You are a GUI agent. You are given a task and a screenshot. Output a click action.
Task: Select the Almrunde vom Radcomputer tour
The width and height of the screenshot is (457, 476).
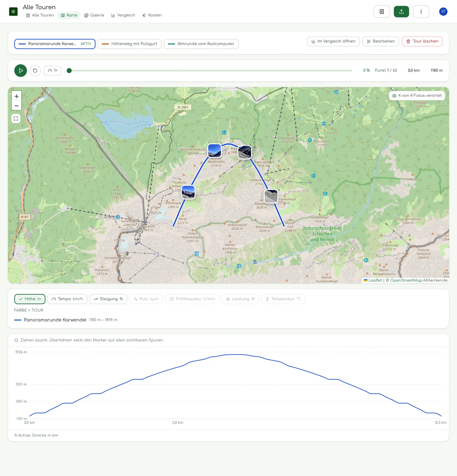(x=201, y=44)
